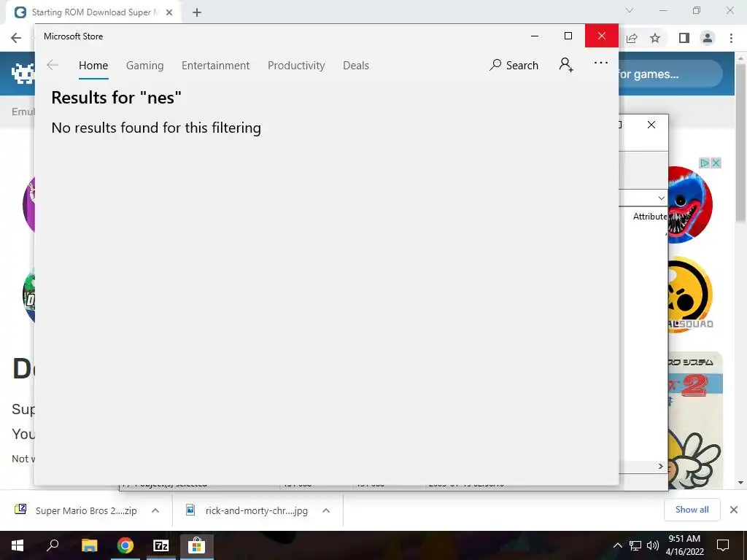Close the Microsoft Store window
This screenshot has width=747, height=560.
(x=602, y=36)
